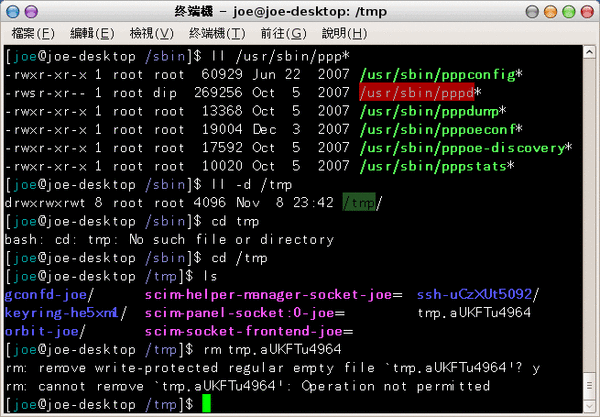Click the gconfd-joe/ directory entry
Image resolution: width=600 pixels, height=417 pixels.
(49, 295)
